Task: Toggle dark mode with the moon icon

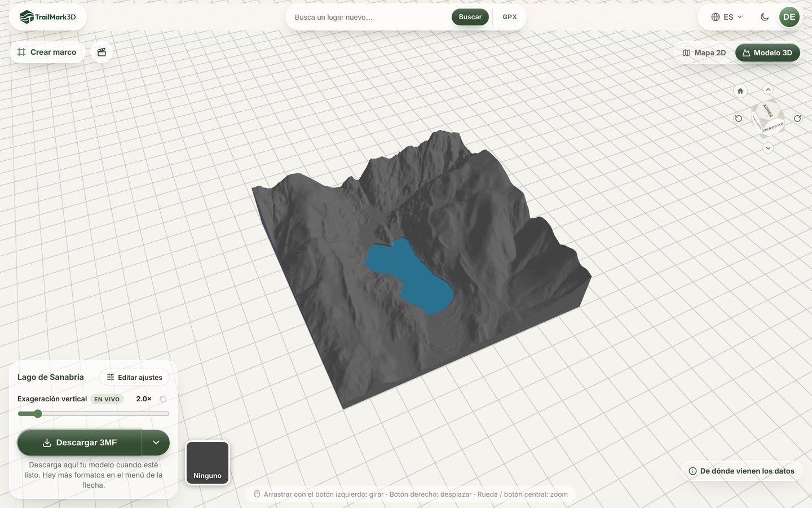Action: (765, 17)
